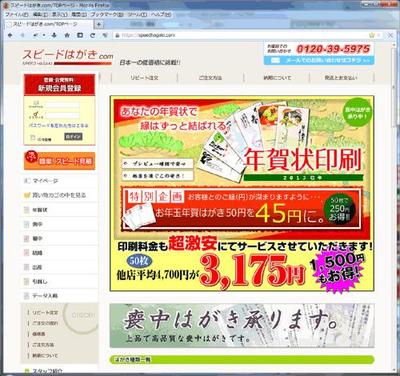Click the スタッフ紹介 sidebar link

(x=47, y=371)
